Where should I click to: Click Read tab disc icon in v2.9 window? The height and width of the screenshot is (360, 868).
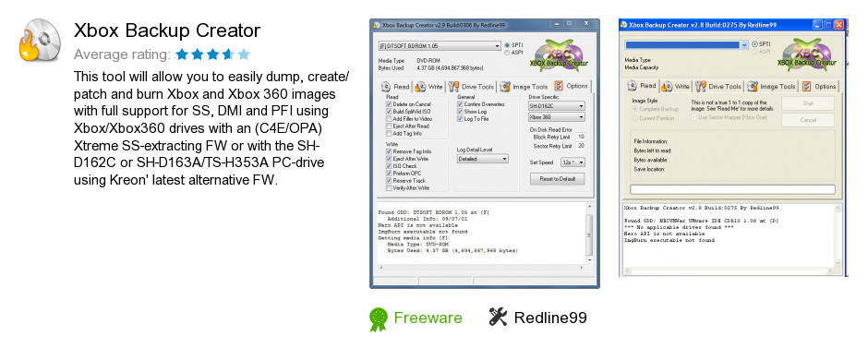click(x=386, y=87)
